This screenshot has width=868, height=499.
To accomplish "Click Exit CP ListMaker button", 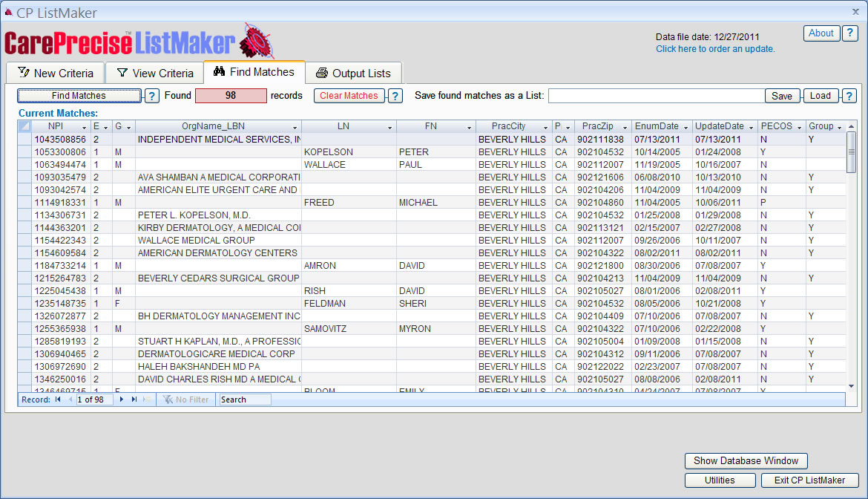I will click(809, 480).
